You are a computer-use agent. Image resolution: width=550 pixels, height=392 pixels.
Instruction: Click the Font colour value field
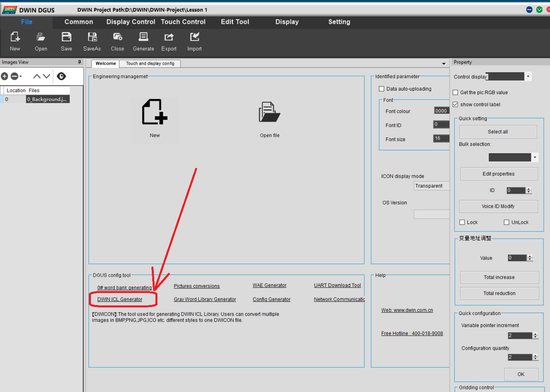tap(441, 111)
